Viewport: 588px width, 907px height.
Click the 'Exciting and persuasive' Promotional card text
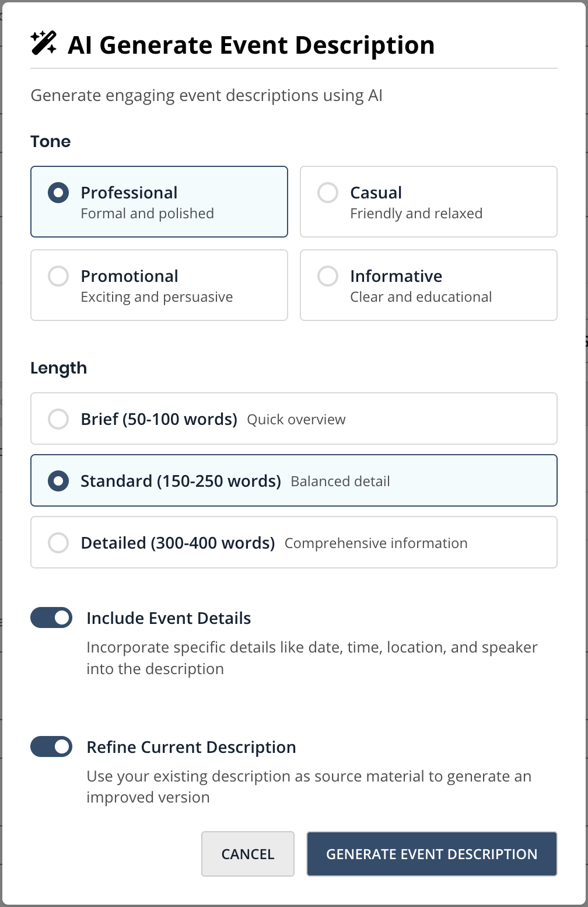[x=156, y=297]
